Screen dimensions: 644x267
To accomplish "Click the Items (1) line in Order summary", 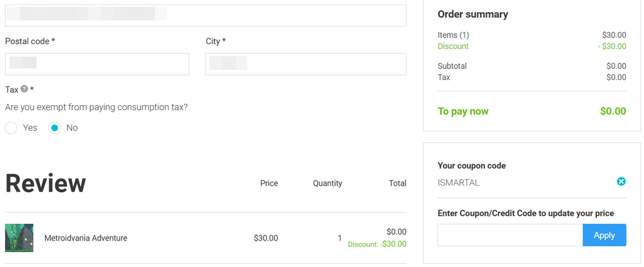I will coord(453,35).
